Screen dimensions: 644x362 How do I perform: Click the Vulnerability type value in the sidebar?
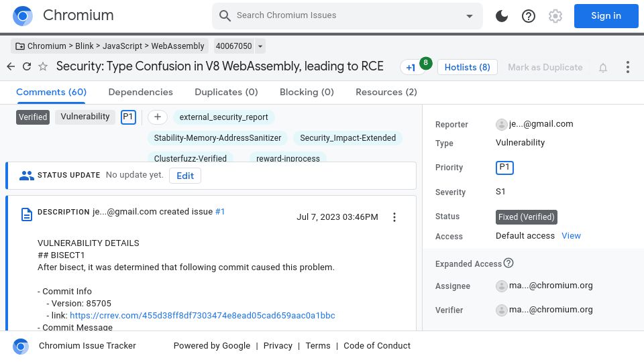[520, 142]
